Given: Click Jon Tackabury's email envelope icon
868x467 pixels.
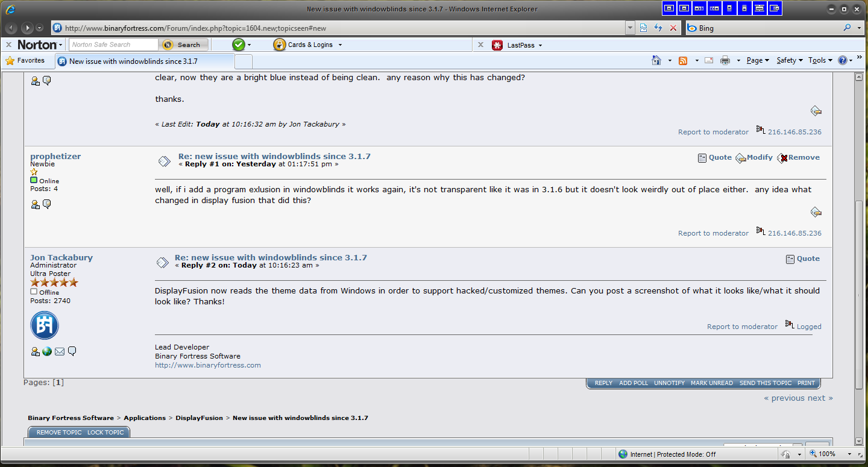Looking at the screenshot, I should click(60, 351).
